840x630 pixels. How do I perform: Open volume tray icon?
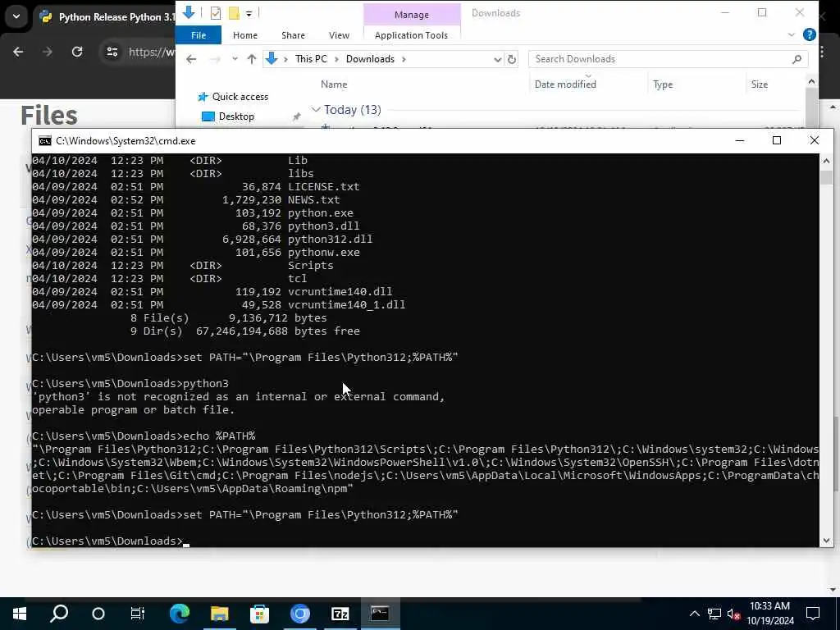(733, 614)
